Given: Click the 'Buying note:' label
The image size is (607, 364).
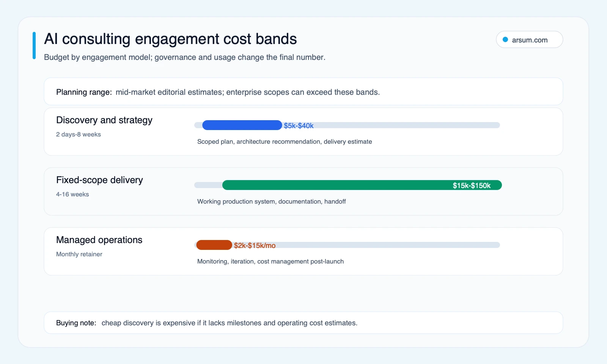Looking at the screenshot, I should (x=76, y=323).
